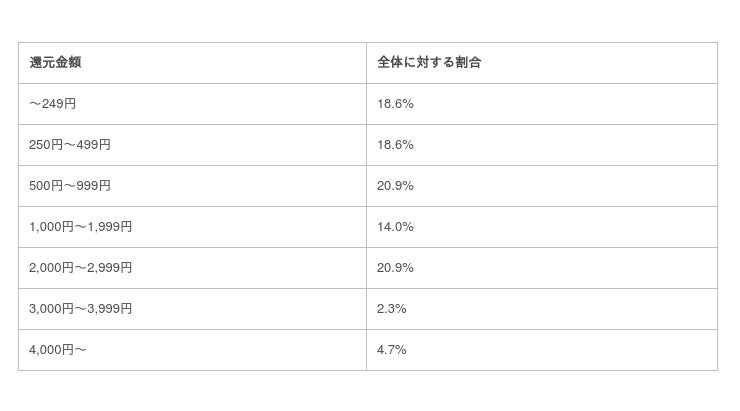Click the 20.9% value for 500円〜999円
The image size is (740, 411).
395,186
